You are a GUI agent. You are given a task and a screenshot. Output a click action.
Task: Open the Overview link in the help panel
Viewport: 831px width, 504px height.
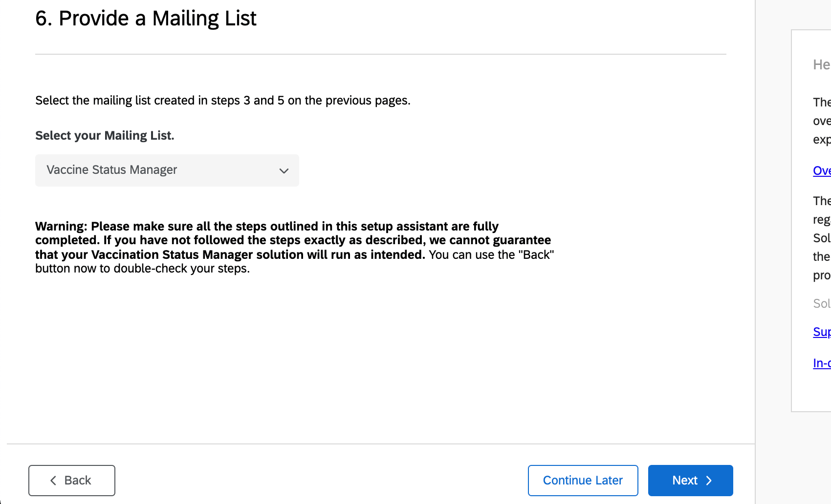pos(822,170)
